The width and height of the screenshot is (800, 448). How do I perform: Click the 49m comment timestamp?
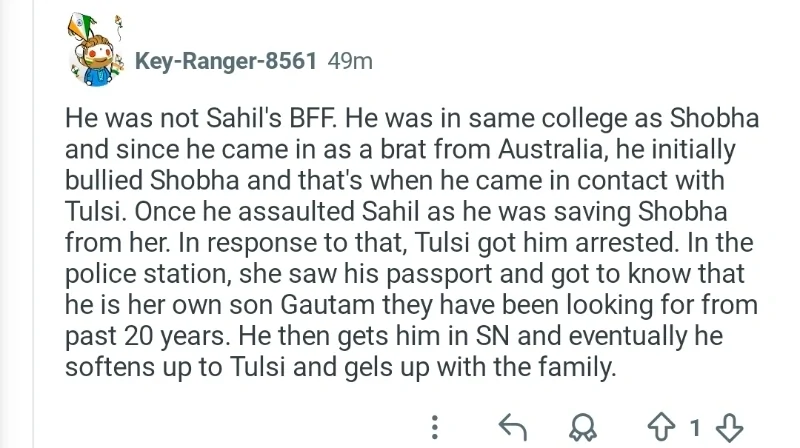pos(350,61)
